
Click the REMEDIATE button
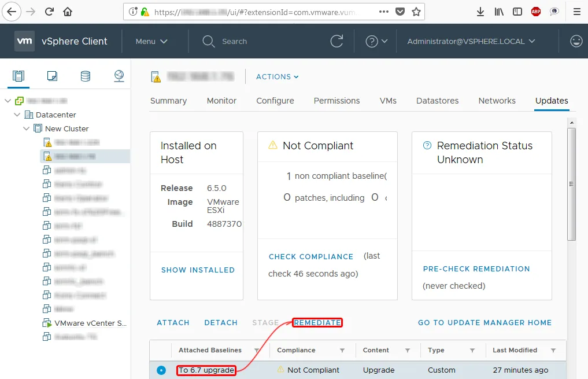[317, 323]
